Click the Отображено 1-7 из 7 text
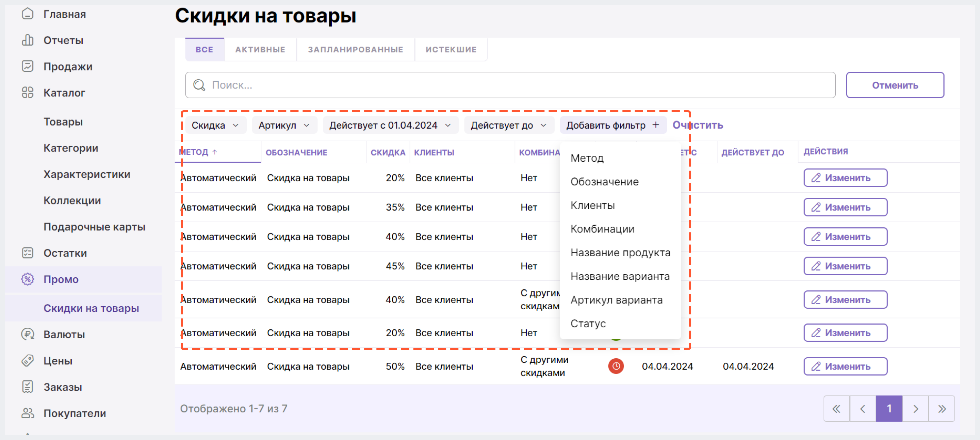This screenshot has width=980, height=440. click(233, 408)
